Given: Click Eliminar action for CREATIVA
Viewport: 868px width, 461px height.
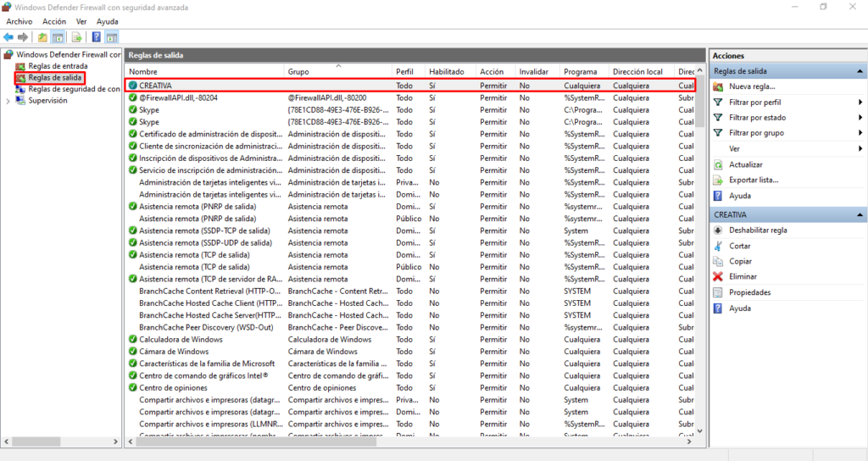Looking at the screenshot, I should (743, 277).
